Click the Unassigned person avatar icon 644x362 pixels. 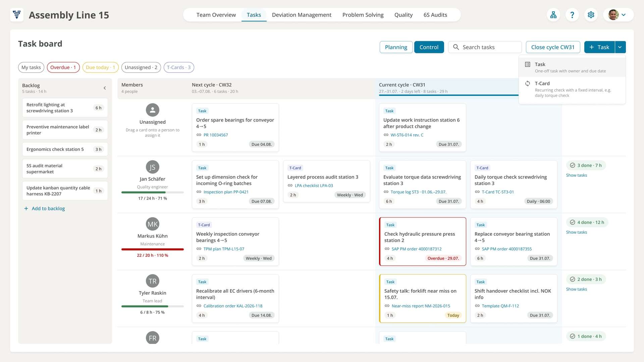click(x=153, y=110)
